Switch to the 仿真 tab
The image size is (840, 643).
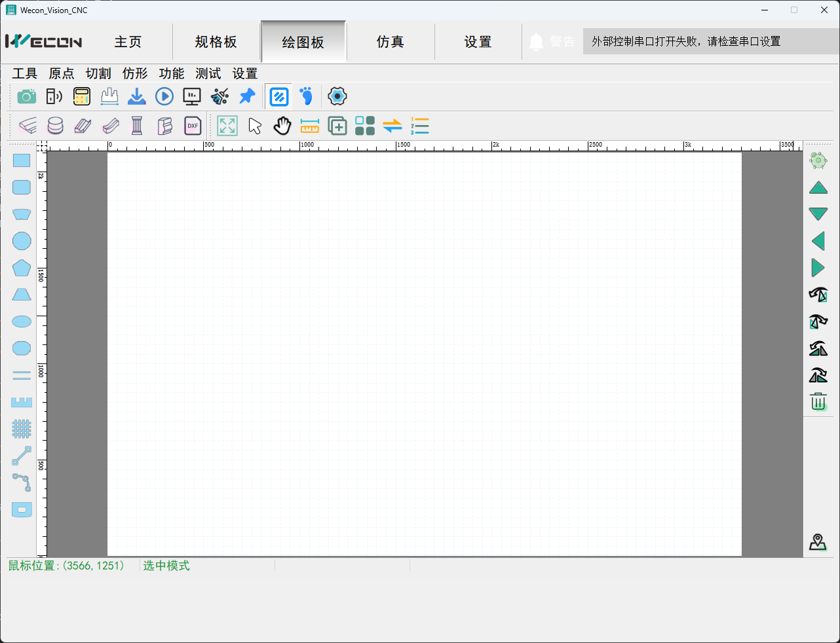pyautogui.click(x=390, y=42)
